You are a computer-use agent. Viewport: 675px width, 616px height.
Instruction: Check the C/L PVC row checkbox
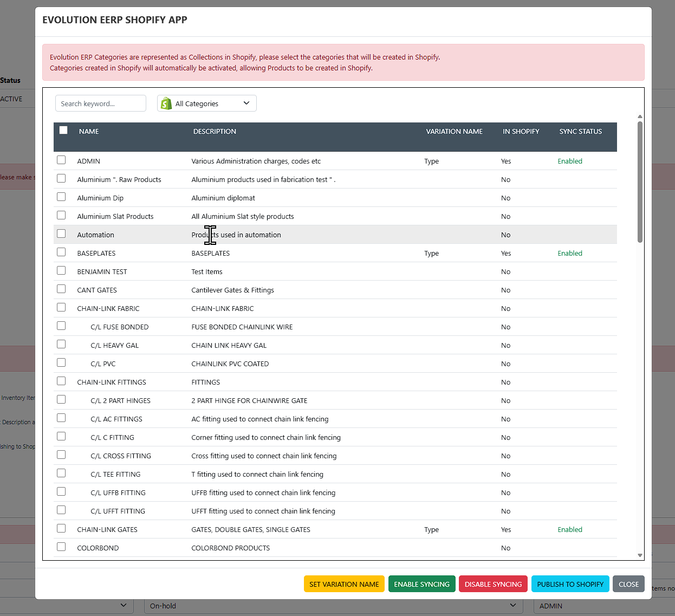pyautogui.click(x=61, y=363)
